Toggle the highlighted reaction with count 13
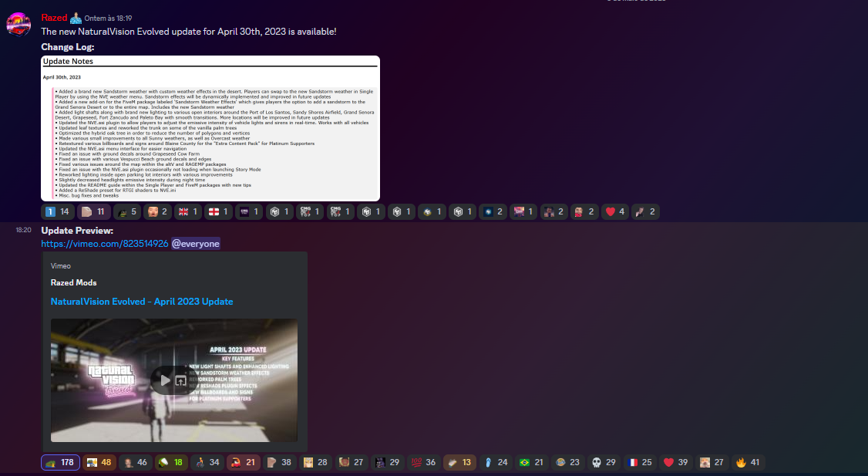The width and height of the screenshot is (868, 476). [x=459, y=462]
